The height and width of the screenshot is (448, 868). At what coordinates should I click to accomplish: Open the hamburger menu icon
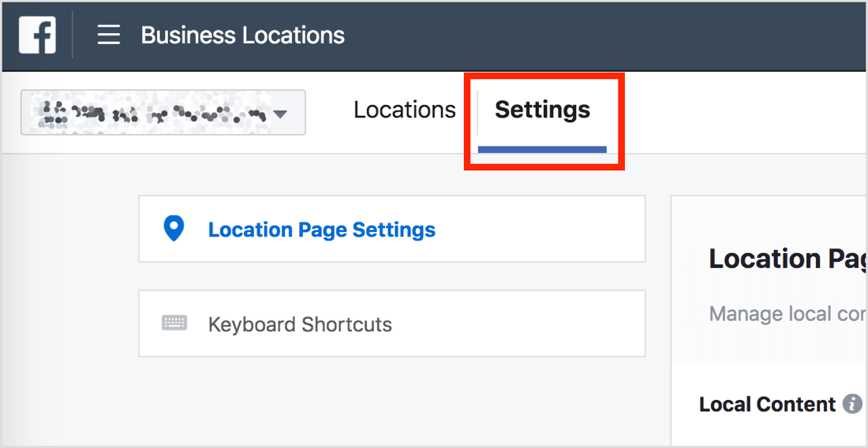109,35
